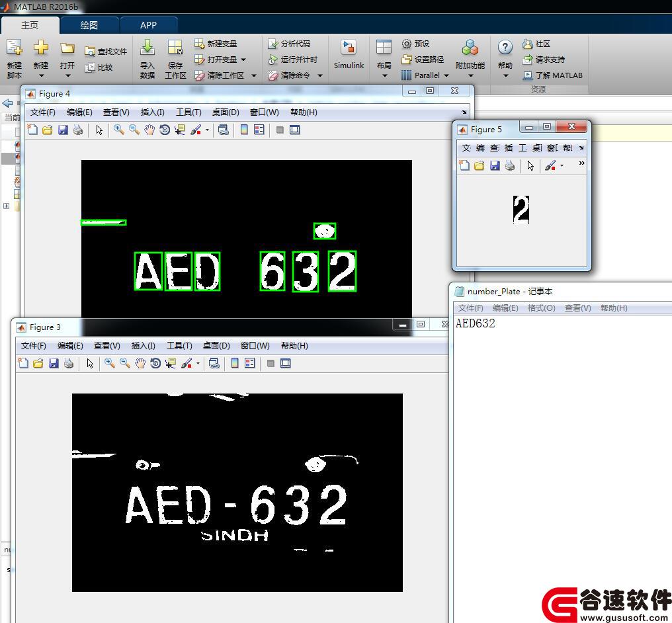Toggle Pan hand tool in Figure 3
Screen dimensions: 672x623
[140, 363]
